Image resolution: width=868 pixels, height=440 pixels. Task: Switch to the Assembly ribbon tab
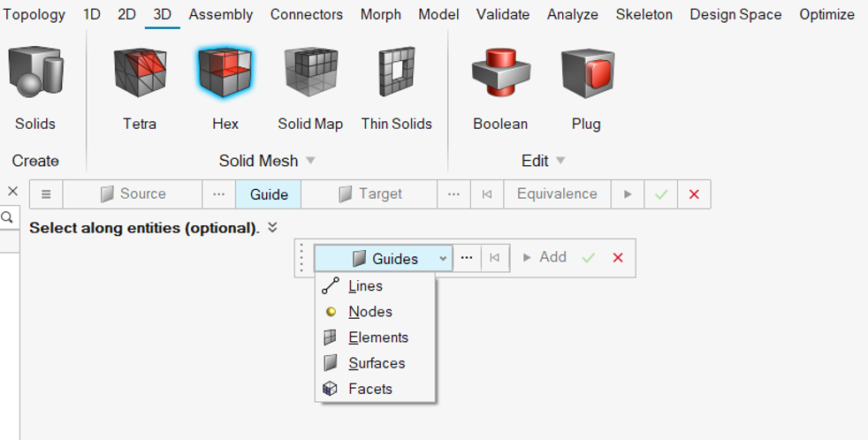click(x=221, y=14)
